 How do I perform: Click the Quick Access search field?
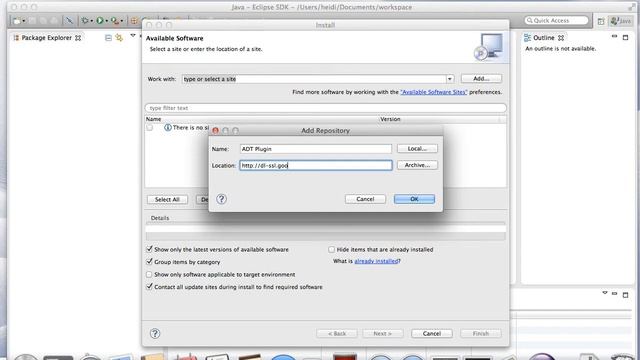[x=556, y=20]
